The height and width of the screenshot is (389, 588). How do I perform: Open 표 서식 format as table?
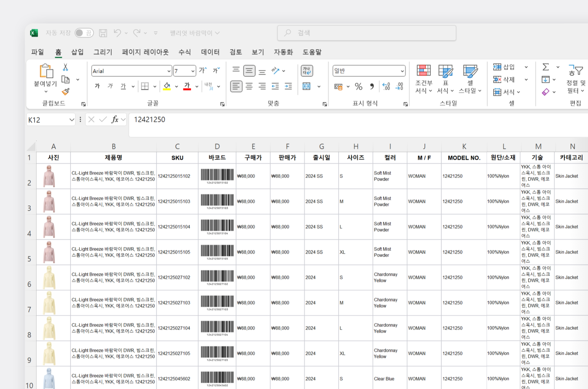click(445, 79)
